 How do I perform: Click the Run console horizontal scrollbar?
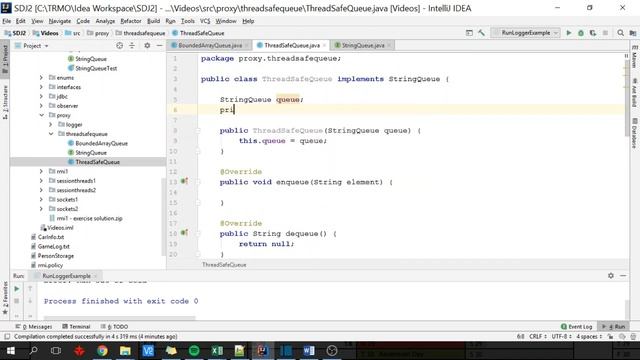click(119, 317)
